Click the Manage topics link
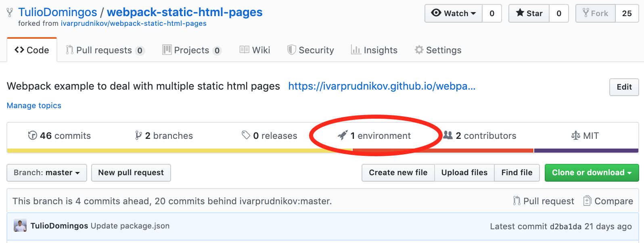Screen dimensions: 644x243 pos(34,105)
